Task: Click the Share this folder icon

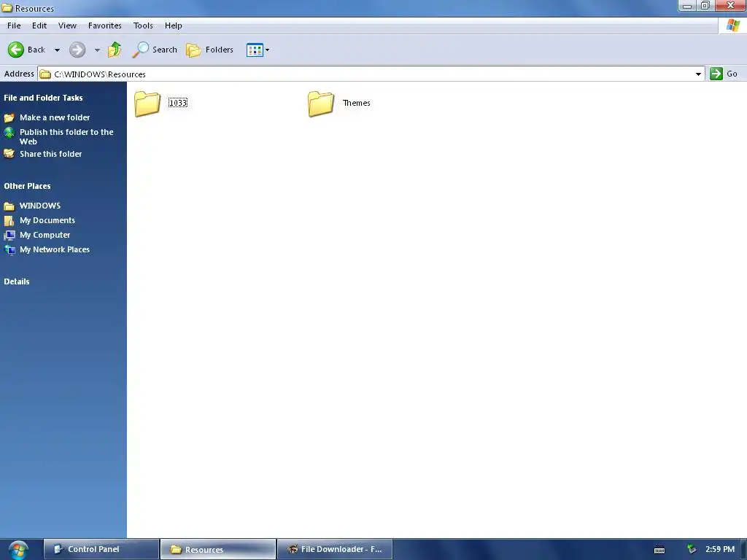Action: coord(9,154)
